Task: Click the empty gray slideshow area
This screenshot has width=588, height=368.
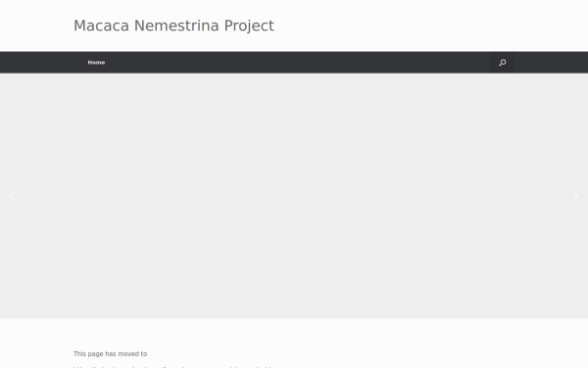Action: [294, 196]
